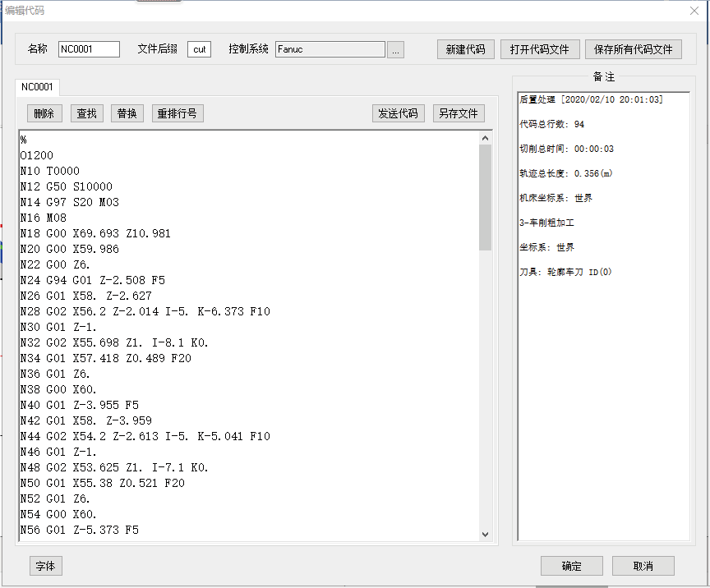Viewport: 710px width, 588px height.
Task: Send code using 发送代码 button
Action: coord(397,113)
